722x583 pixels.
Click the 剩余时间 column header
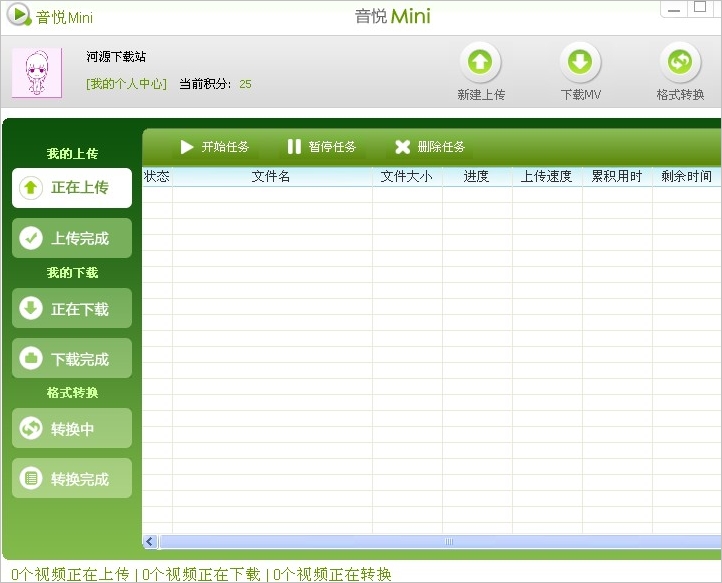click(x=687, y=176)
